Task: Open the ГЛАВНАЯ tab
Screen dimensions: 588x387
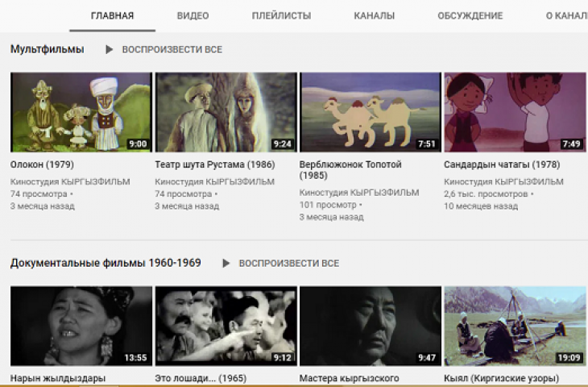Action: 112,16
